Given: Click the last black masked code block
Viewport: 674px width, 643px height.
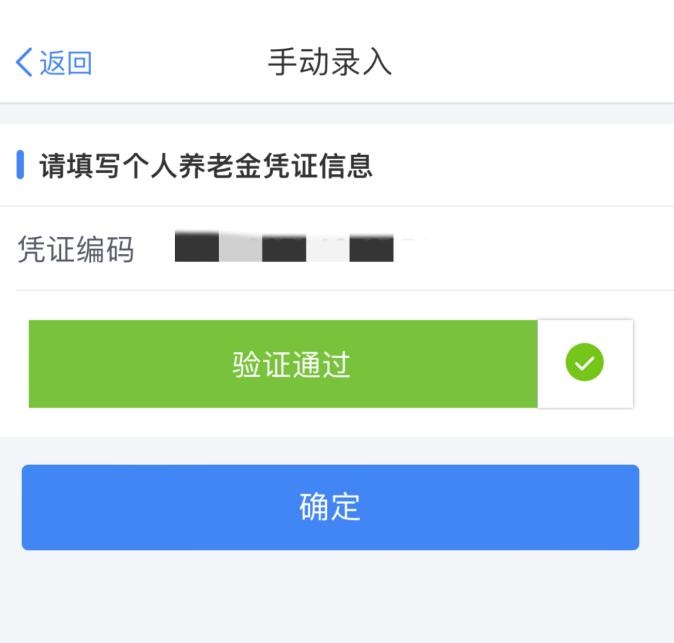Looking at the screenshot, I should (x=371, y=248).
